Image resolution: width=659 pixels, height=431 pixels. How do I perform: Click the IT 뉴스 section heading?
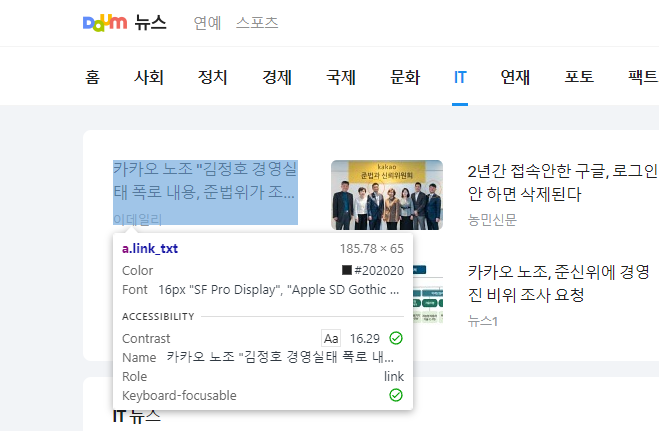[137, 416]
